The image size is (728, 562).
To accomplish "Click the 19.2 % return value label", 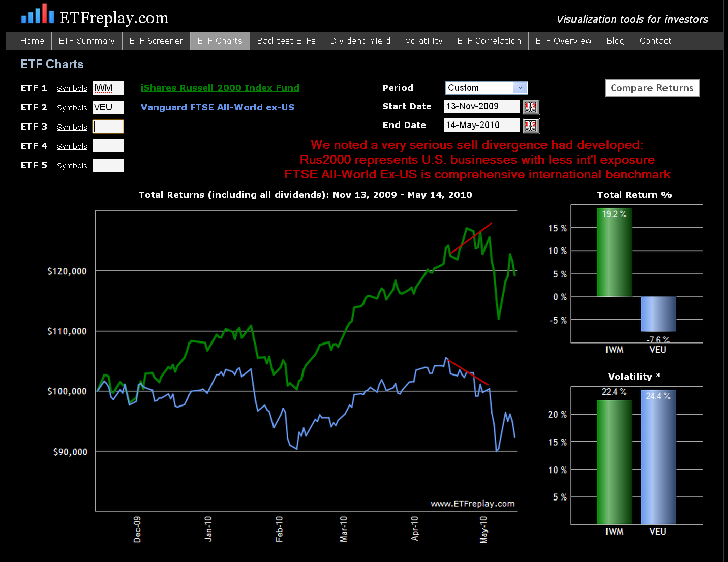I will [614, 214].
